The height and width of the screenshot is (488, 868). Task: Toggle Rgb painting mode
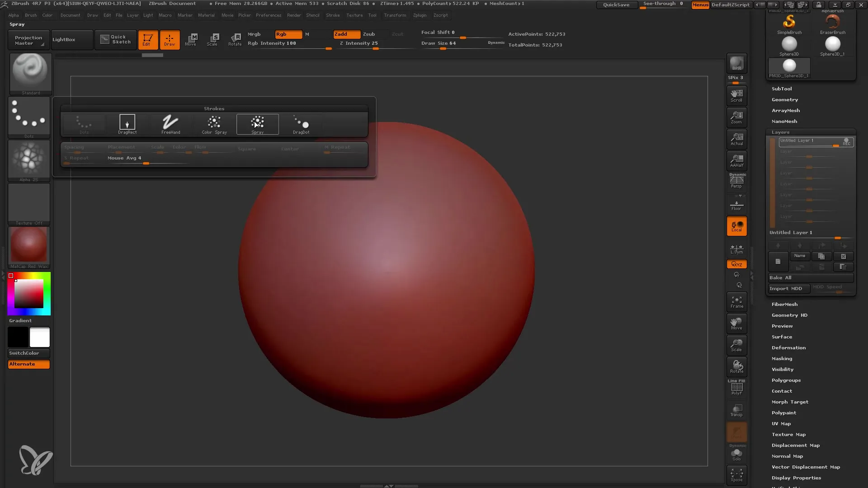click(x=288, y=34)
